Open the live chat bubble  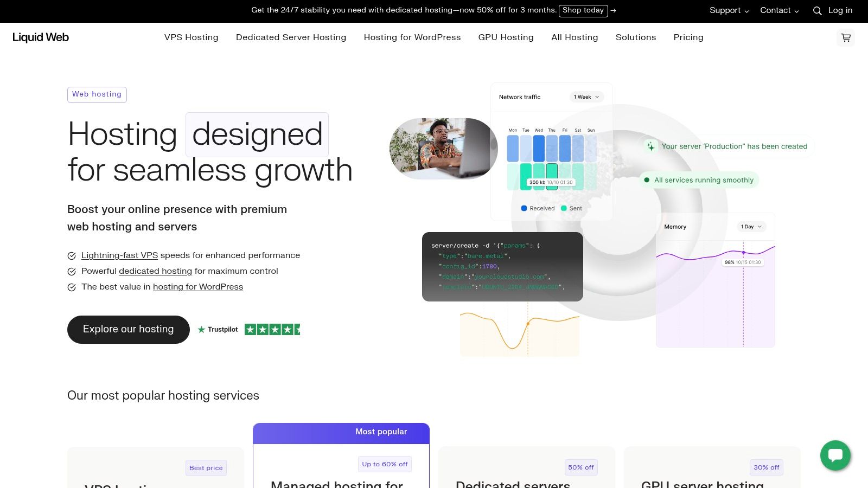(x=835, y=455)
